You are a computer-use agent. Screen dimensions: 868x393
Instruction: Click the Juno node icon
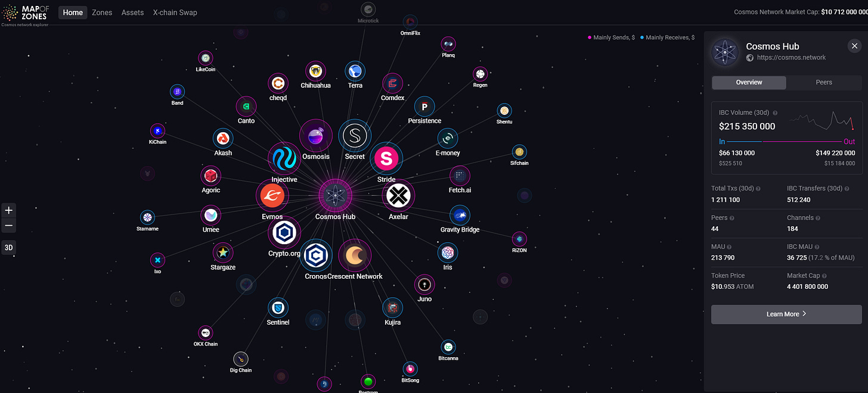pyautogui.click(x=424, y=285)
